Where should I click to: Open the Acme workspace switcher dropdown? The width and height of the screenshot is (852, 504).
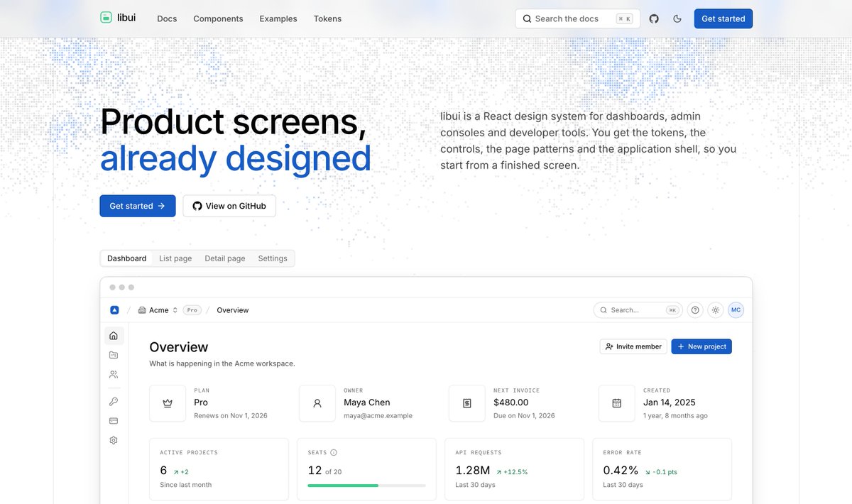tap(158, 310)
